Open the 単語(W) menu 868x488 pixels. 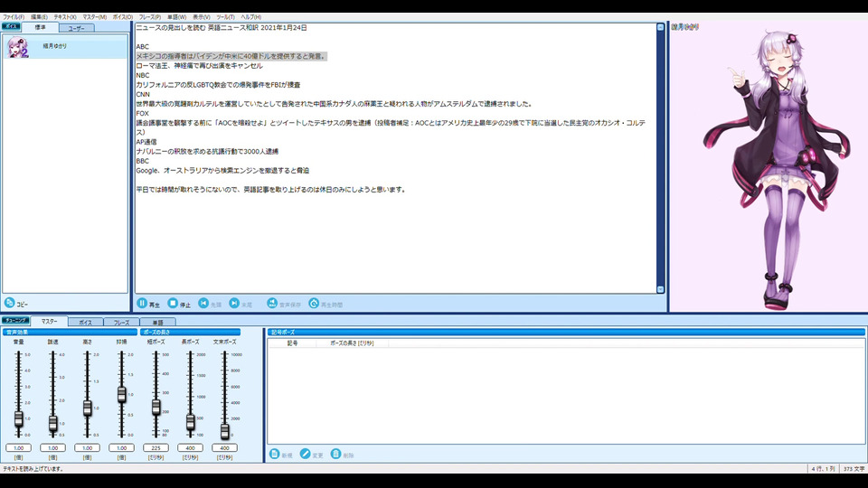point(176,17)
